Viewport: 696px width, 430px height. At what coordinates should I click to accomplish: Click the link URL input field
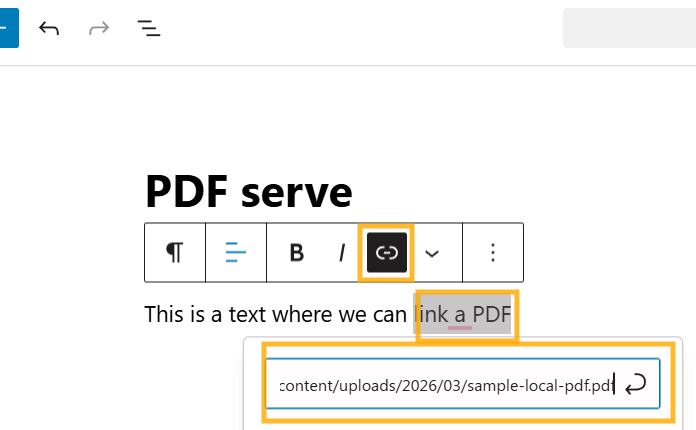point(440,385)
